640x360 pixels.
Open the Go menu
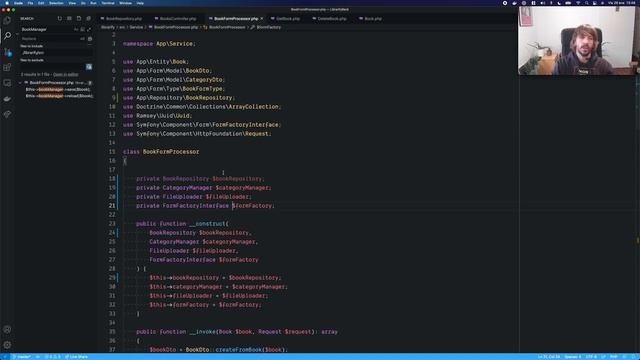point(83,3)
